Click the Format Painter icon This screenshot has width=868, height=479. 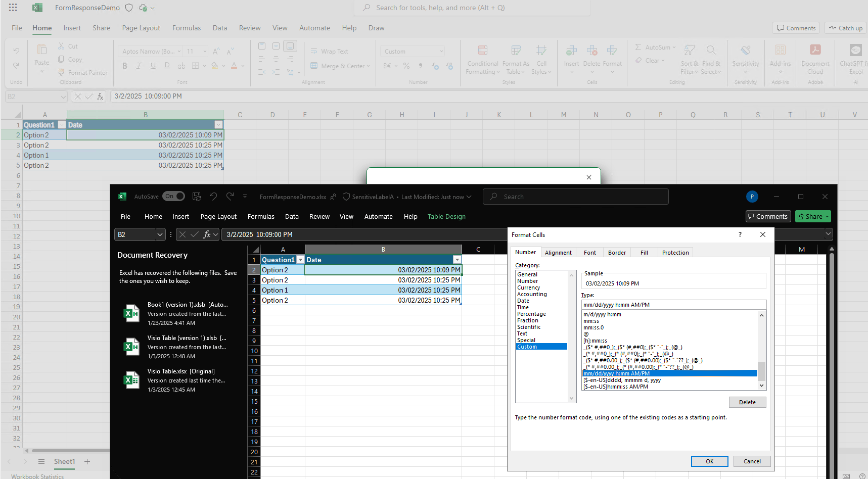click(61, 72)
